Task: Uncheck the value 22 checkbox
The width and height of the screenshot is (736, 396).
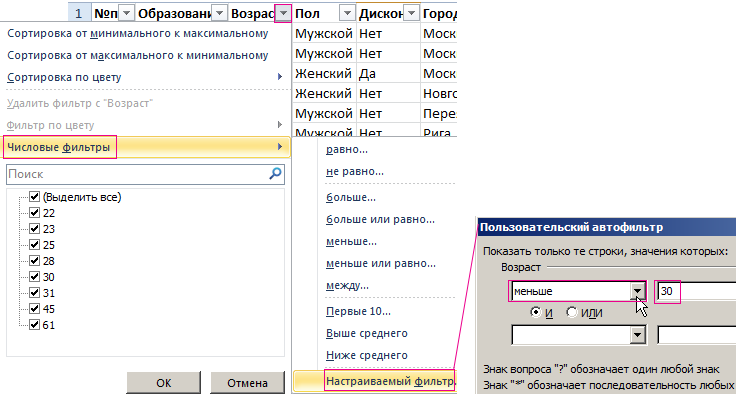Action: 34,213
